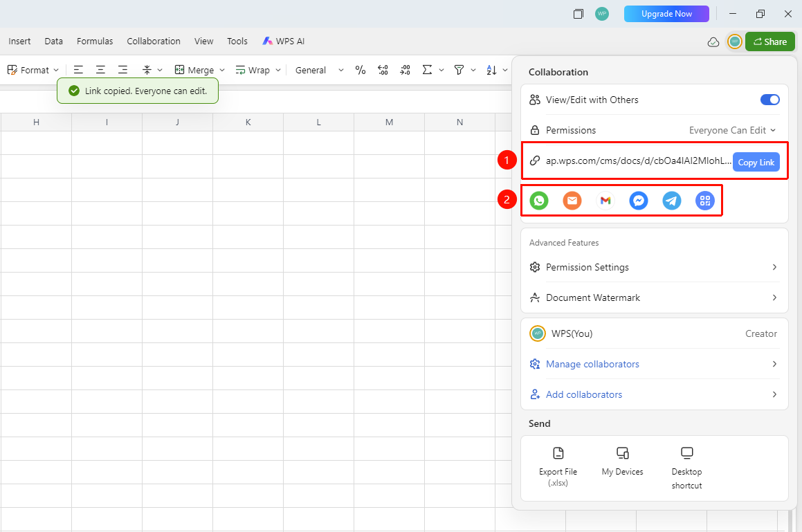The width and height of the screenshot is (802, 532).
Task: Expand Permission Settings
Action: pyautogui.click(x=654, y=267)
